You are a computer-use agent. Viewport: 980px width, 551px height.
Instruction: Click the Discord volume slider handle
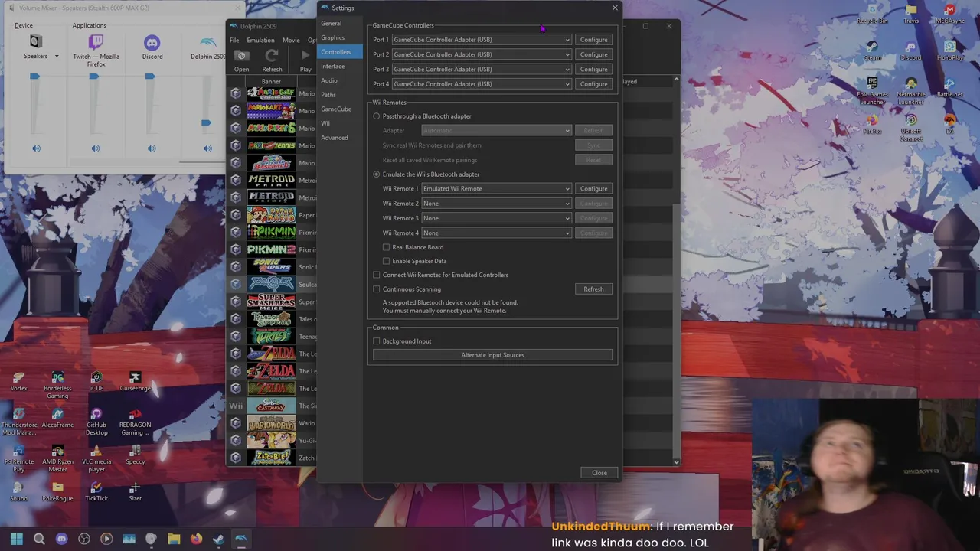(x=150, y=77)
